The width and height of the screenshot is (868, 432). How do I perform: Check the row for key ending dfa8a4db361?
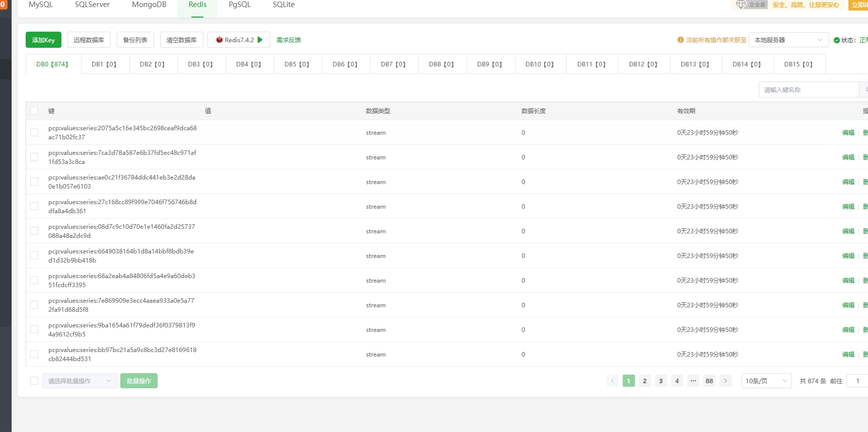(x=34, y=206)
